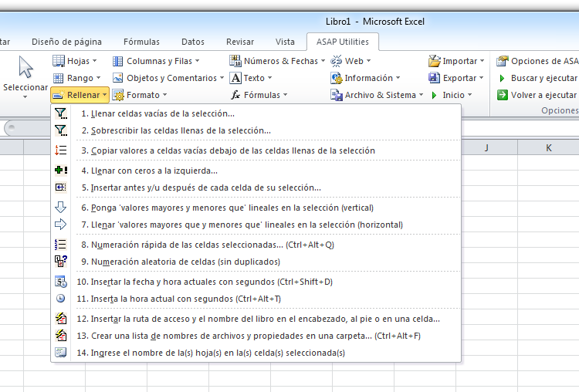Choose Ingrese el nombre de la(s) hoja(s)

point(256,353)
